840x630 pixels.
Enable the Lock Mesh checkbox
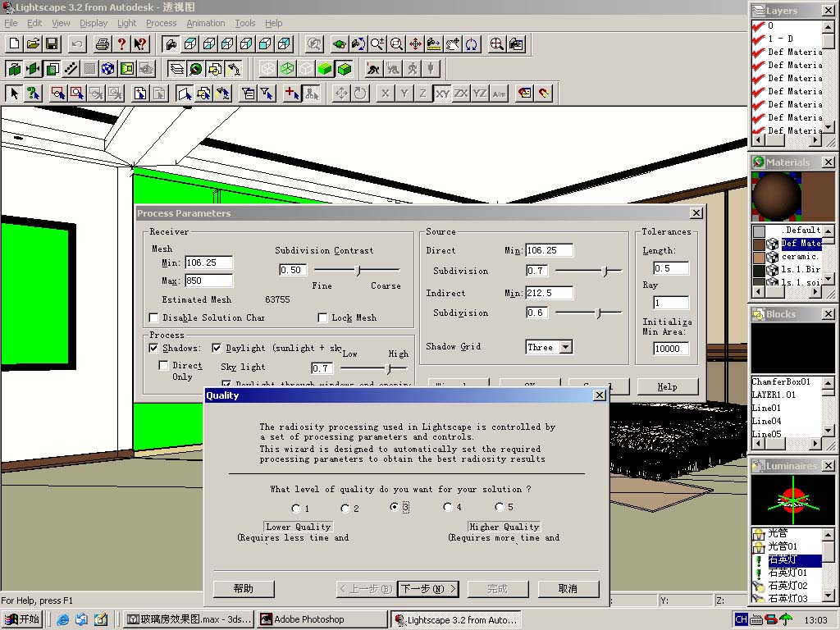pos(322,317)
